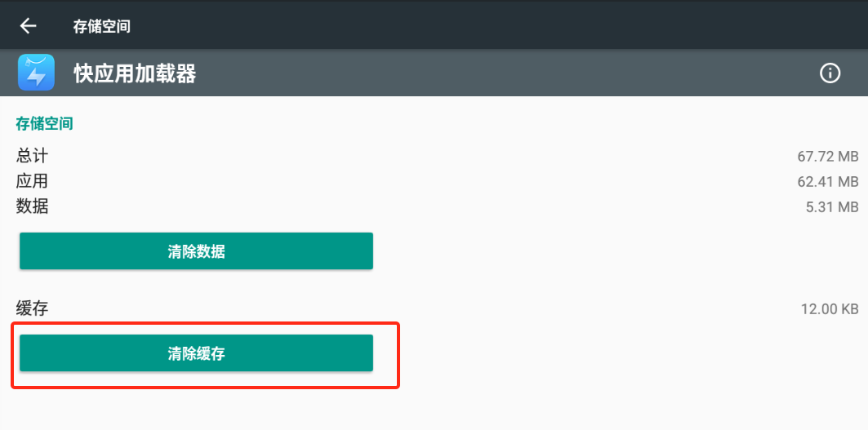Click empty space in the dark top toolbar
The height and width of the screenshot is (430, 868).
[490, 26]
